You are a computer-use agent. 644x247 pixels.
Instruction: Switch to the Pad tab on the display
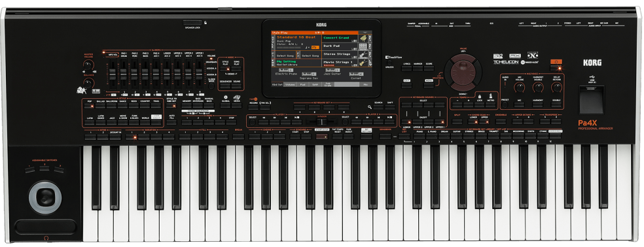303,84
